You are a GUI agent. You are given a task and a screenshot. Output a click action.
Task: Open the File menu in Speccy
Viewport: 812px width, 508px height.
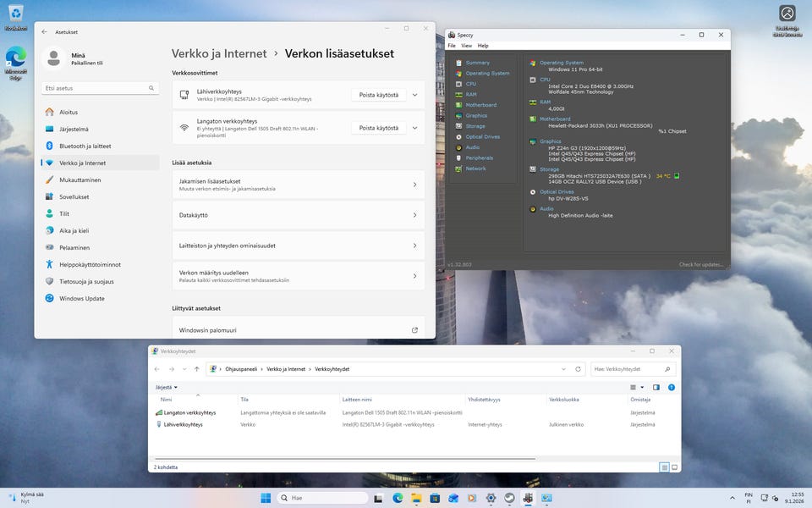point(452,46)
